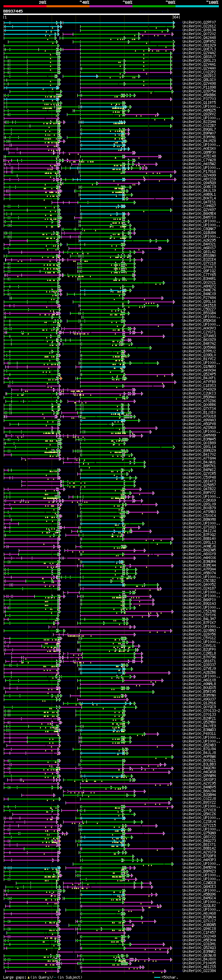Open hit UniRef100_P11898
The image size is (222, 980).
199,88
